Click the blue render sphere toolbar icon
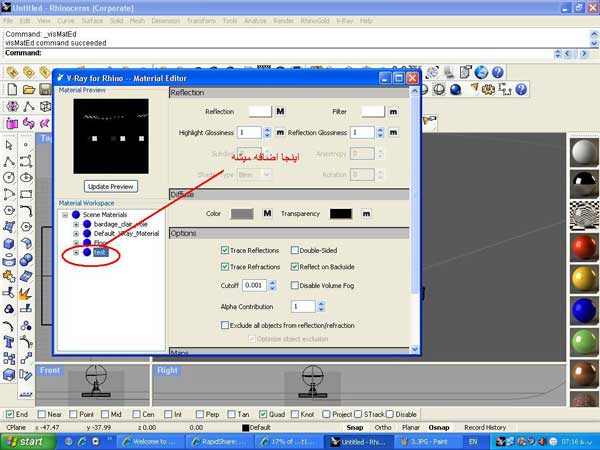 (455, 90)
